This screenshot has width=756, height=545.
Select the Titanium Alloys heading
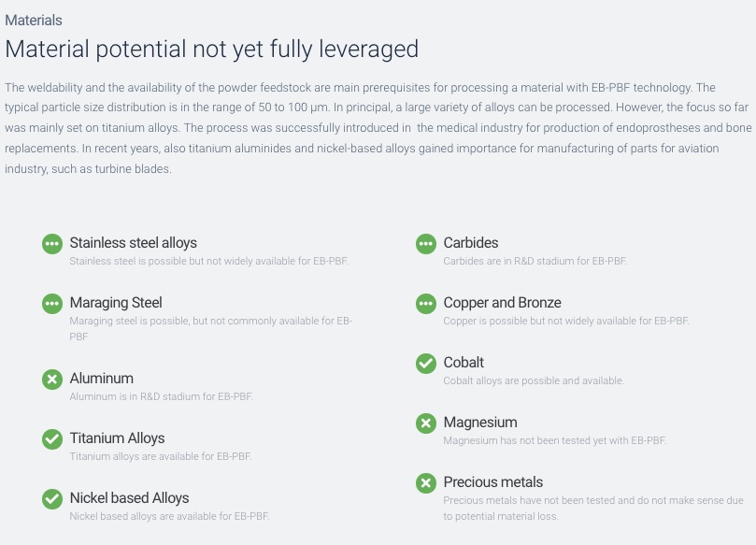tap(117, 437)
